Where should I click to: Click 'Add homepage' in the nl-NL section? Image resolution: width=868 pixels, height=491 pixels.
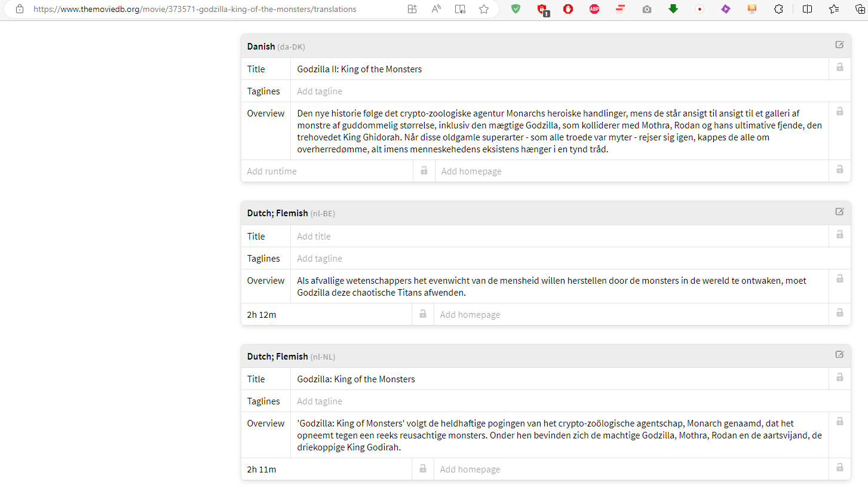(470, 469)
